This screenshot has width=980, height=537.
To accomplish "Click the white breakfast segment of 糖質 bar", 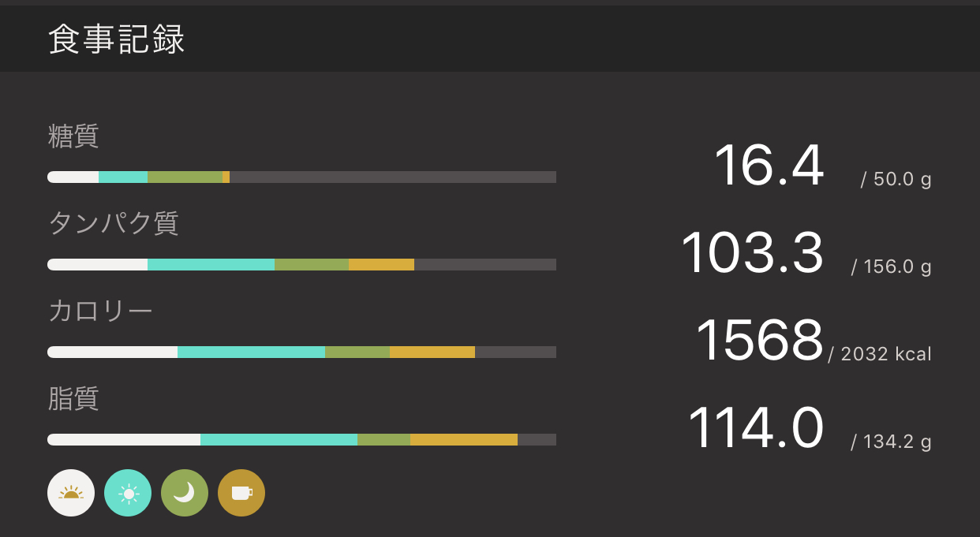I will [x=73, y=177].
